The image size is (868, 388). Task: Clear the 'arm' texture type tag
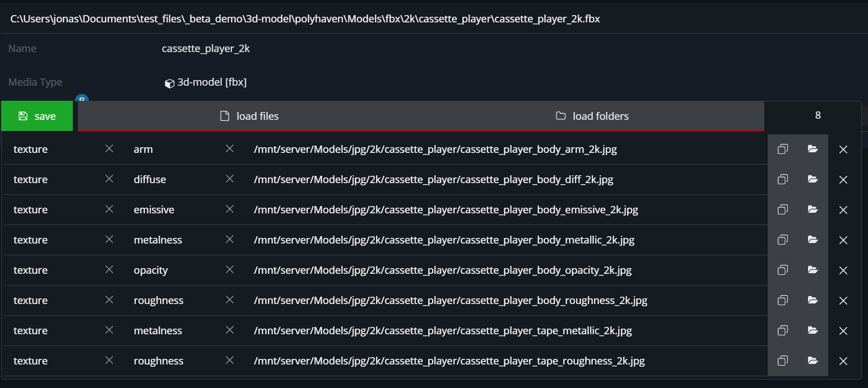(x=229, y=149)
